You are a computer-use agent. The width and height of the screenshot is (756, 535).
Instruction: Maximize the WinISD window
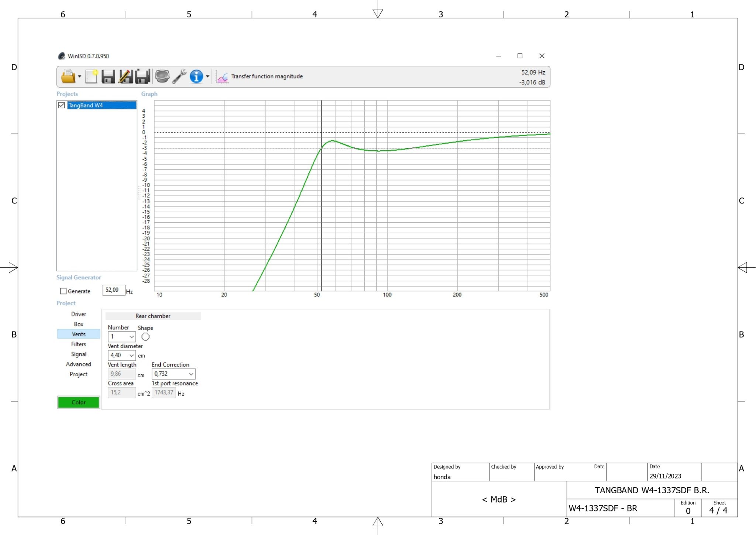[520, 56]
